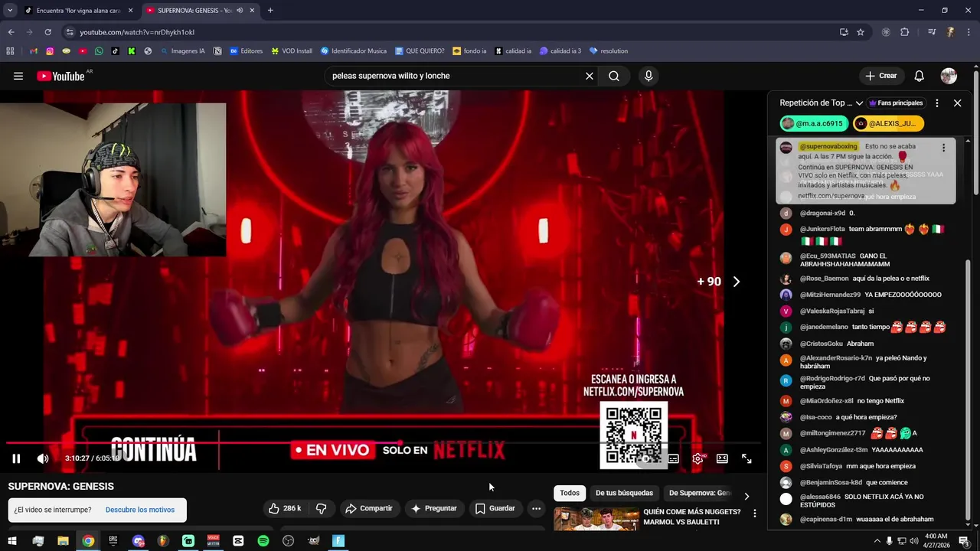This screenshot has height=551, width=980.
Task: Go back in browser history
Action: [x=11, y=32]
